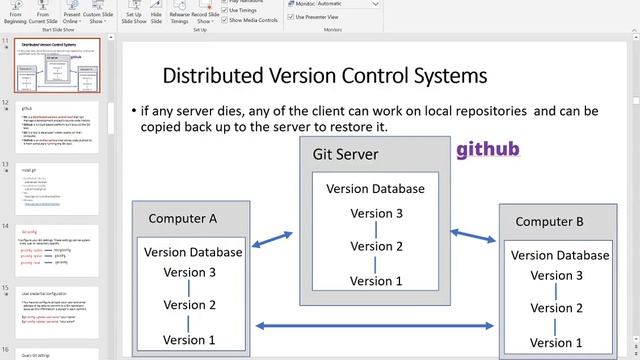Expand the Monitor Automatic dropdown
Image resolution: width=640 pixels, height=360 pixels.
point(375,4)
